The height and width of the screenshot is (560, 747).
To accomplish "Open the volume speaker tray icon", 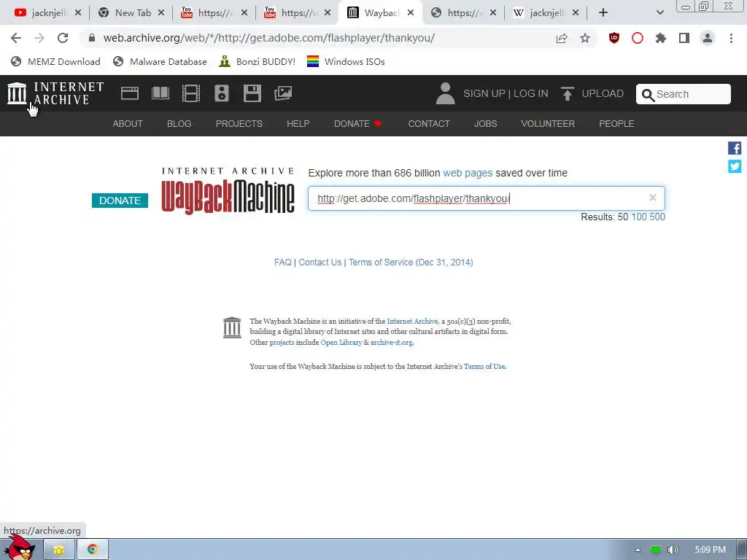I will click(x=673, y=550).
